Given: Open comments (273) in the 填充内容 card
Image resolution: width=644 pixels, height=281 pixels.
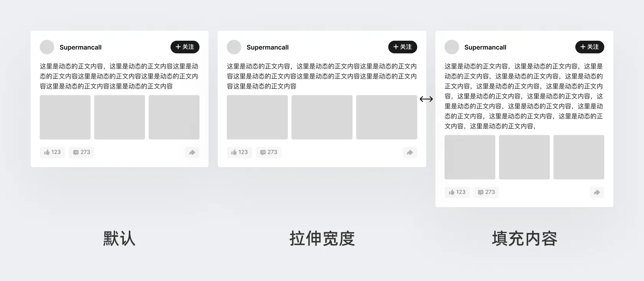Looking at the screenshot, I should coord(486,192).
